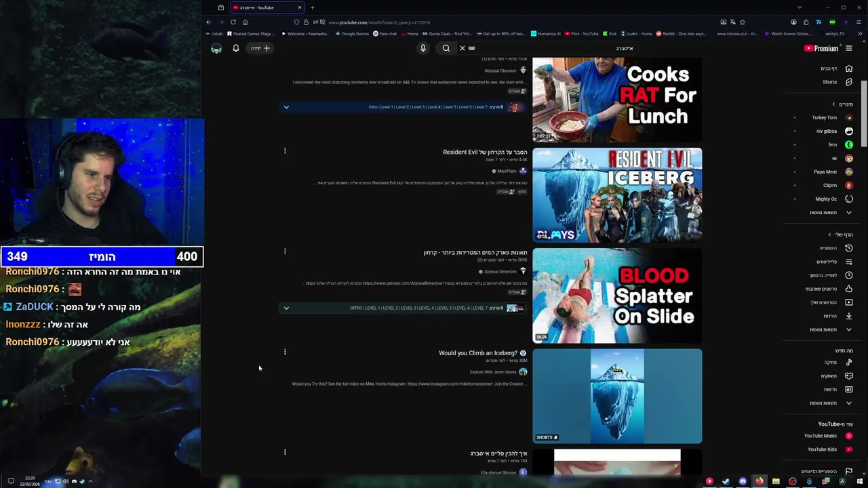Image resolution: width=868 pixels, height=488 pixels.
Task: Open playlists icon in the sidebar
Action: coord(849,262)
